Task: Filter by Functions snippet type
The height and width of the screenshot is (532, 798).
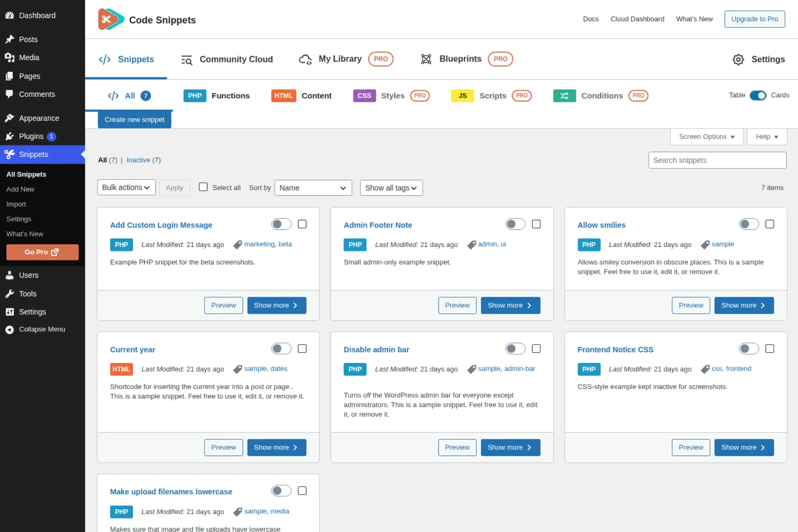Action: coord(217,96)
